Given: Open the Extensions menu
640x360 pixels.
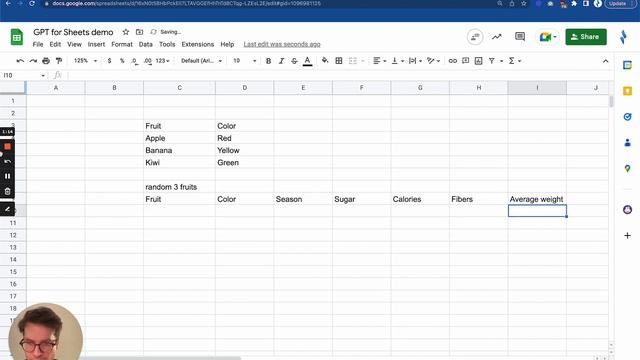Looking at the screenshot, I should tap(198, 44).
